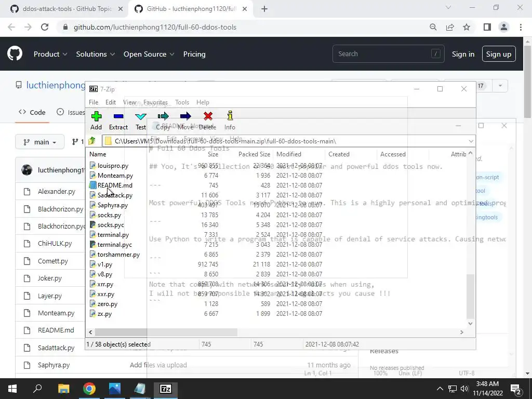Open 7-Zip Help menu

point(203,102)
